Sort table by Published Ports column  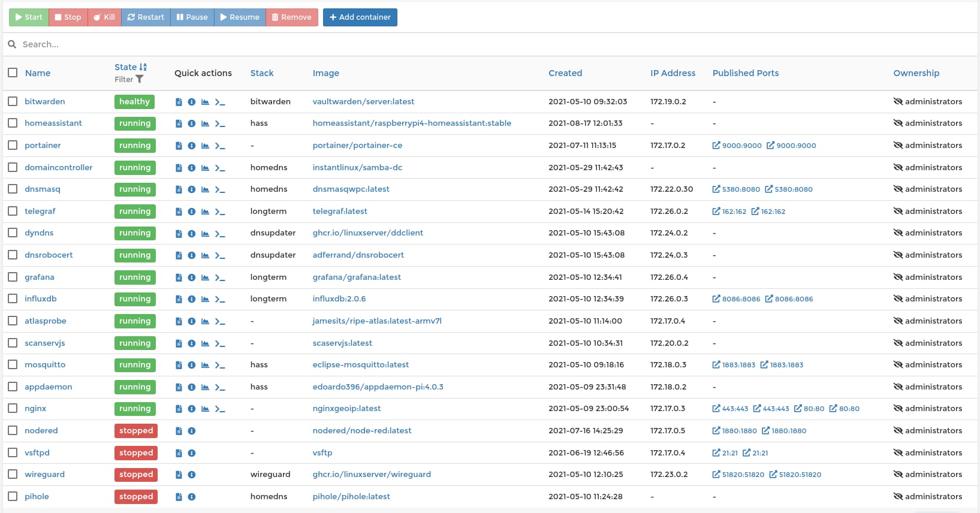(x=746, y=73)
